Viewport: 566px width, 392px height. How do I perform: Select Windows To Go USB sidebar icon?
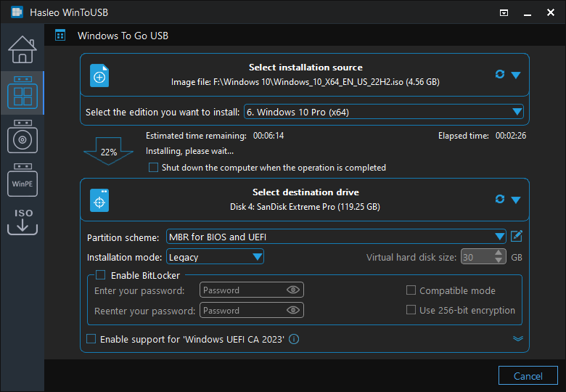(x=22, y=93)
